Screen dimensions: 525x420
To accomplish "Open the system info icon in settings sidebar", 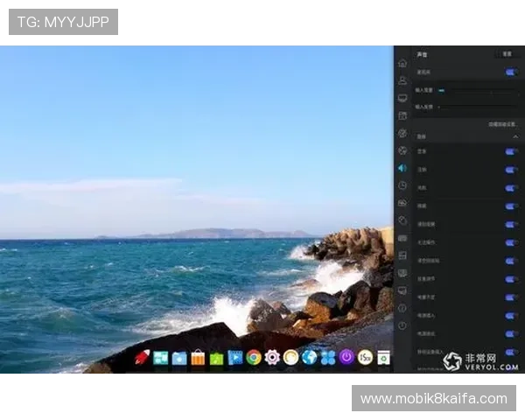I will pos(402,308).
